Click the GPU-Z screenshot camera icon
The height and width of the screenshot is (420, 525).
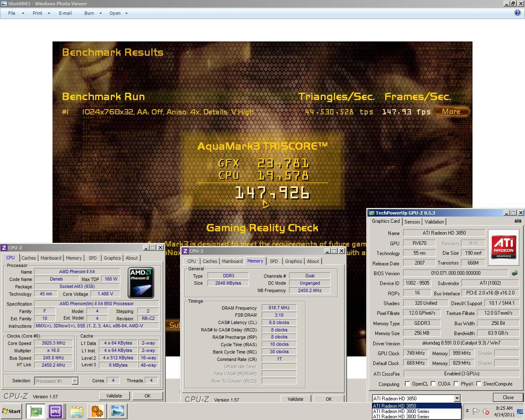click(x=518, y=221)
